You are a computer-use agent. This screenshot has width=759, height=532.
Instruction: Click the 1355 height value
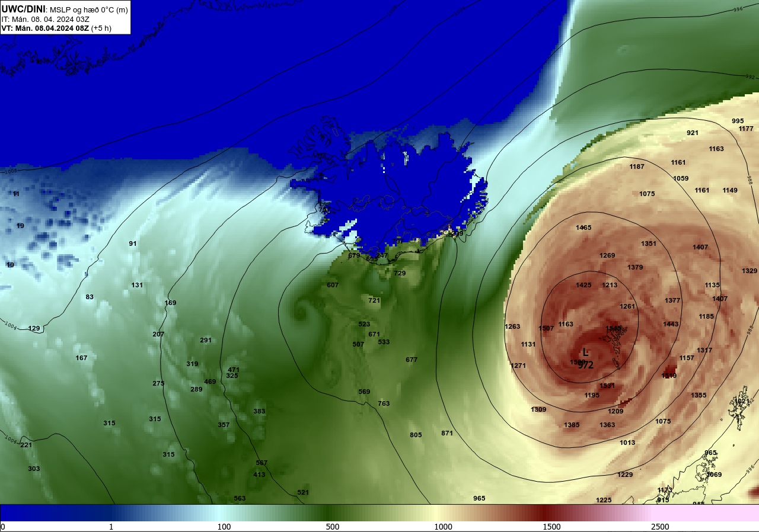click(699, 395)
